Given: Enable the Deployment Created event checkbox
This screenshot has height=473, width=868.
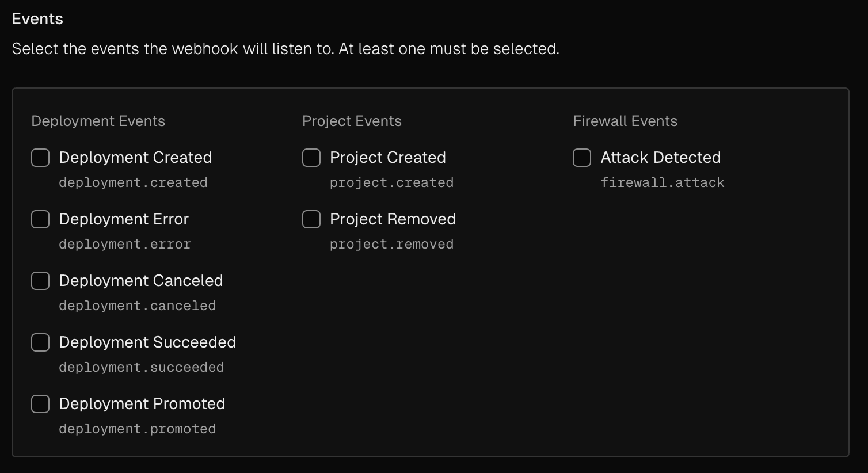Looking at the screenshot, I should coord(40,157).
